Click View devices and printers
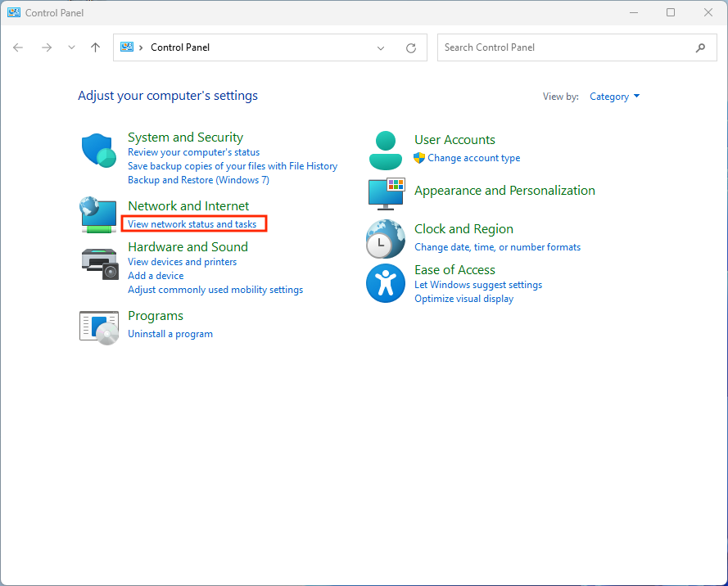728x586 pixels. [x=182, y=262]
